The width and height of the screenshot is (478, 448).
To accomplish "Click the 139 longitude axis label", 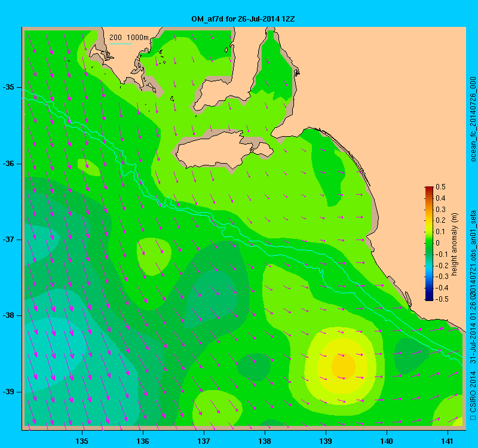I will (x=326, y=441).
